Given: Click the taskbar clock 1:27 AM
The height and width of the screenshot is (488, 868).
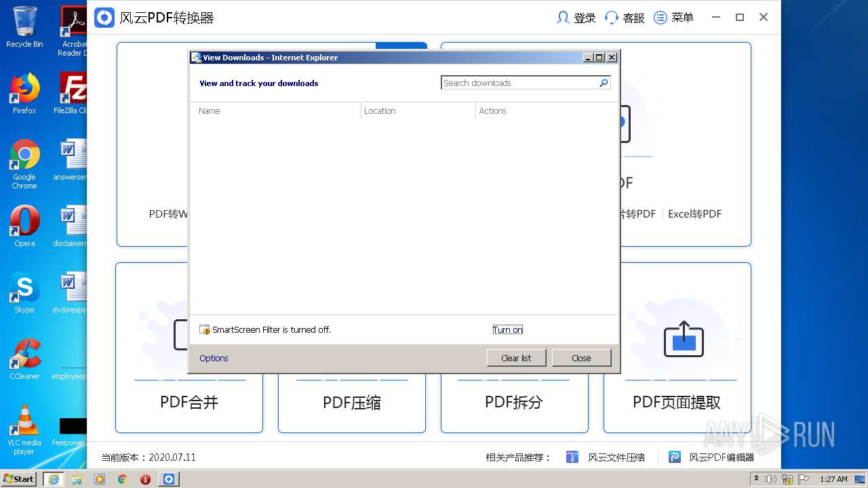Looking at the screenshot, I should point(833,479).
